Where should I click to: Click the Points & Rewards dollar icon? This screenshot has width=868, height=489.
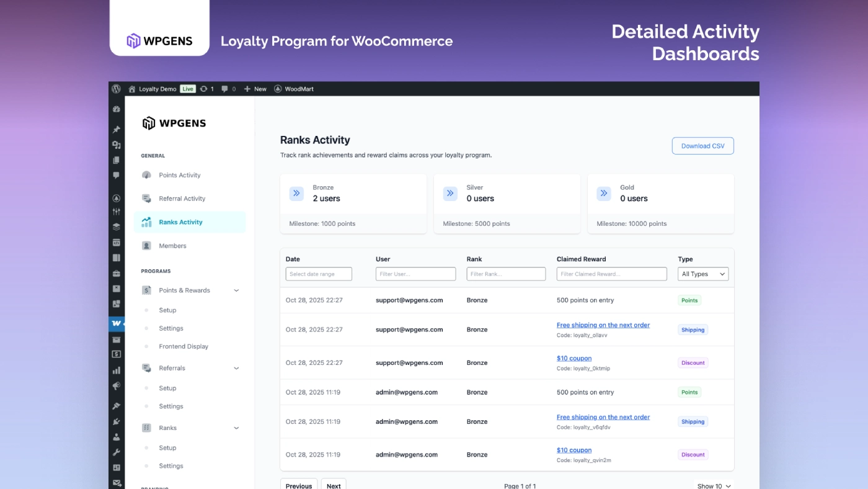coord(146,290)
